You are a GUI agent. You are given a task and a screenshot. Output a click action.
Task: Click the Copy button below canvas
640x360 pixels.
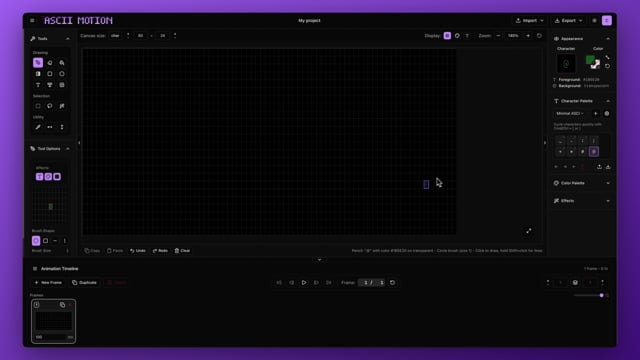tap(92, 251)
